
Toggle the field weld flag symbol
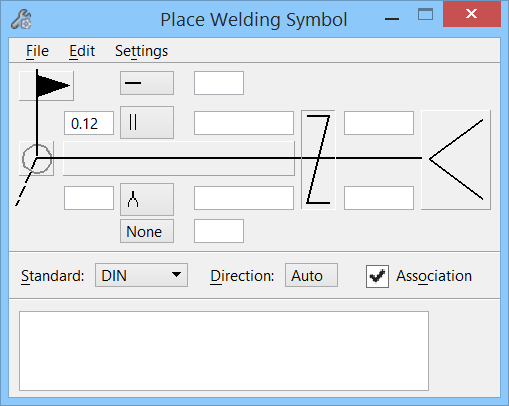click(46, 86)
